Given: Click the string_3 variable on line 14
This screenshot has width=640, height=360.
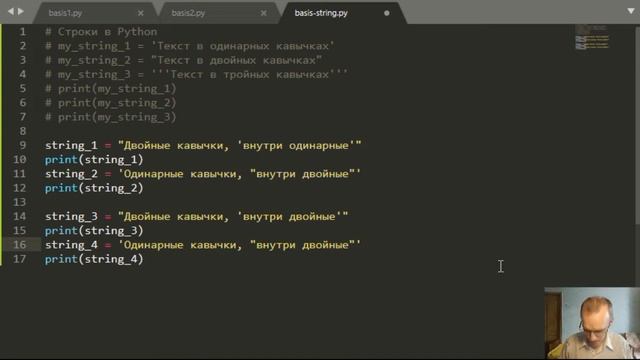Looking at the screenshot, I should [71, 216].
